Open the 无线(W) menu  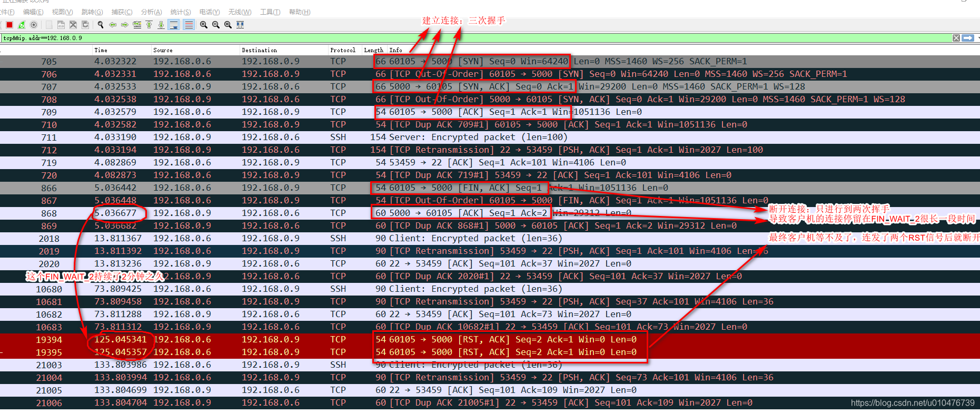pos(240,12)
